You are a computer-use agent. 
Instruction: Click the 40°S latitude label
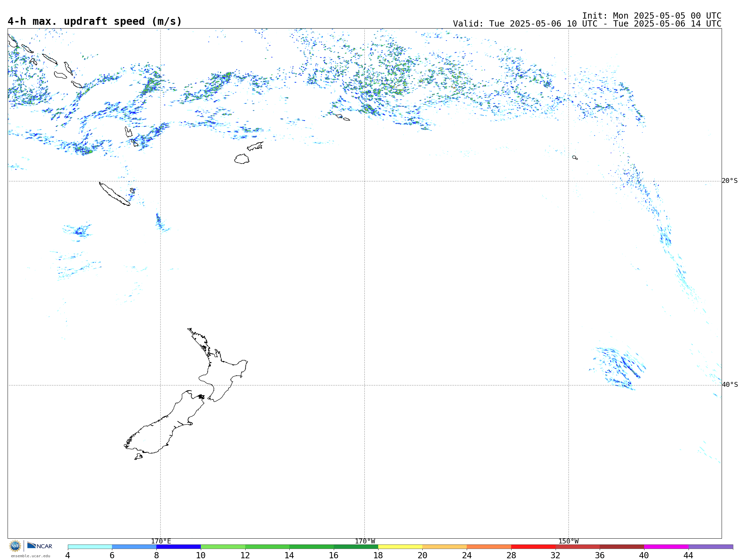730,385
